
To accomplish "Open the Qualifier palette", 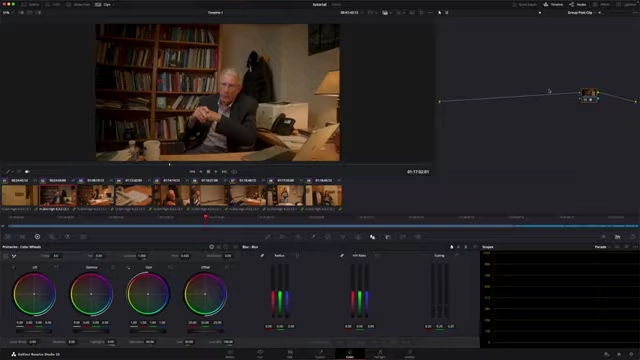I will pos(313,237).
